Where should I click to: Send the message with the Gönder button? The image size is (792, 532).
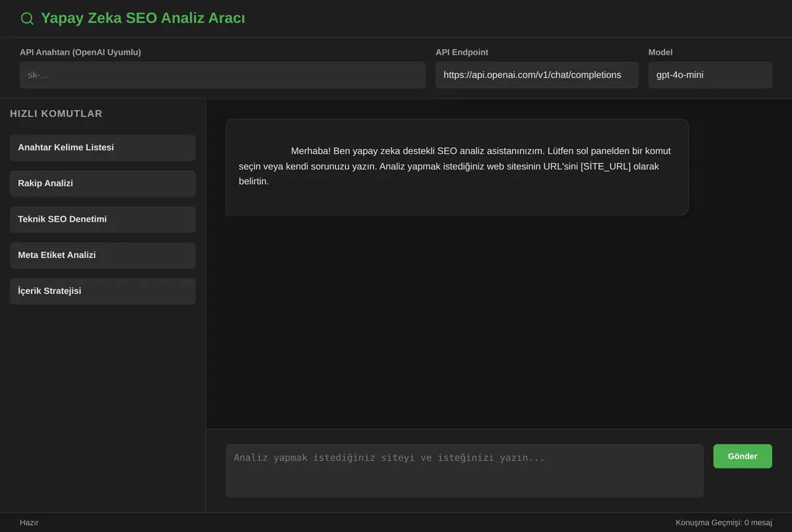(742, 456)
